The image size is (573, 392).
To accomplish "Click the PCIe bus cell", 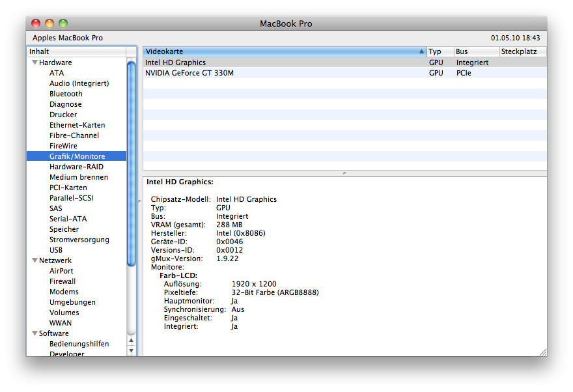I will [x=464, y=73].
